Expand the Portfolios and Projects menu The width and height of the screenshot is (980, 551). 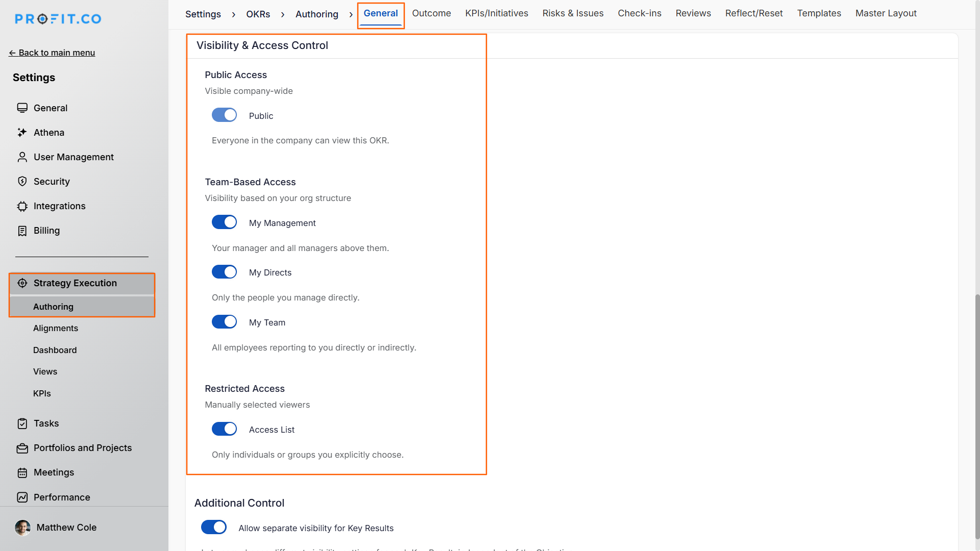[82, 448]
